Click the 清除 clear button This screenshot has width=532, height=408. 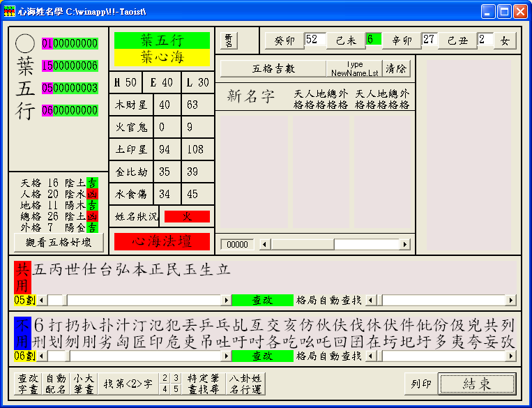click(x=396, y=68)
